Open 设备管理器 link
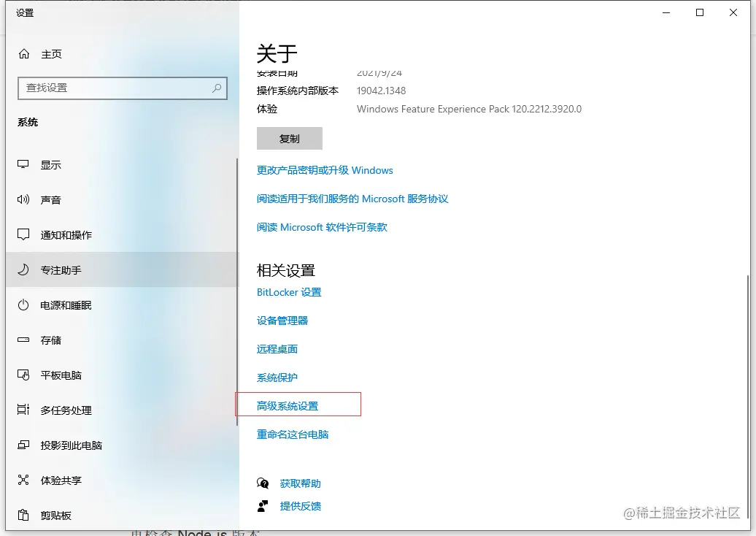 tap(283, 320)
